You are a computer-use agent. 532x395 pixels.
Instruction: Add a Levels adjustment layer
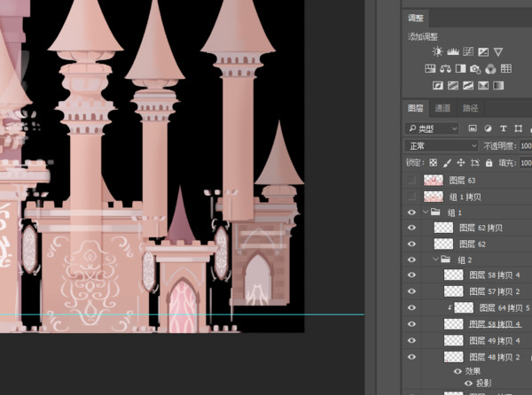(x=452, y=51)
